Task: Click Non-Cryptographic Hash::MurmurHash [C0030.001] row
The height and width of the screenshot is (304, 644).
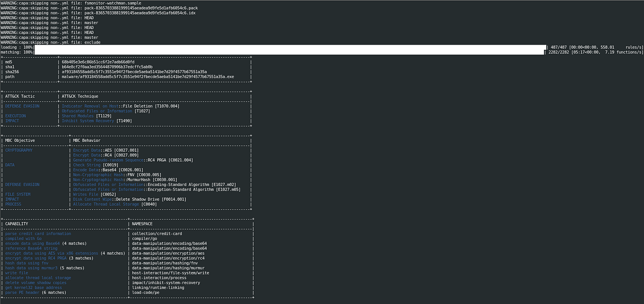Action: coord(125,180)
